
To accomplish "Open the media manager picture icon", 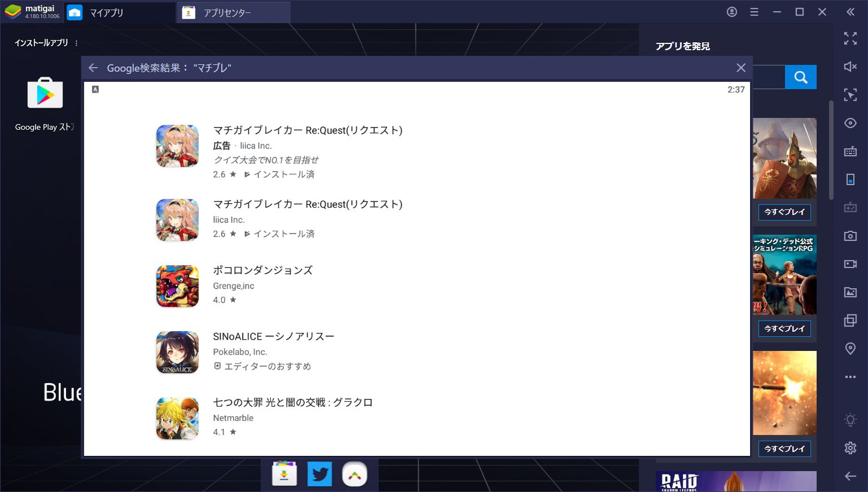I will (x=851, y=292).
